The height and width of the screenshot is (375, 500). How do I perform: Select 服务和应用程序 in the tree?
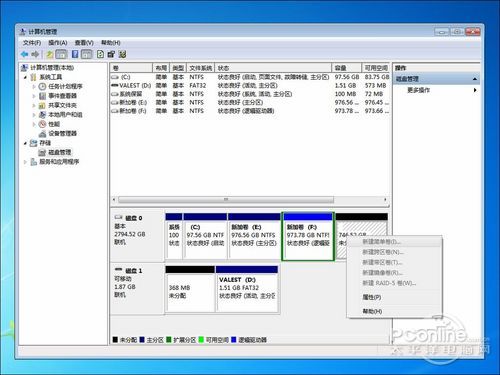click(59, 162)
